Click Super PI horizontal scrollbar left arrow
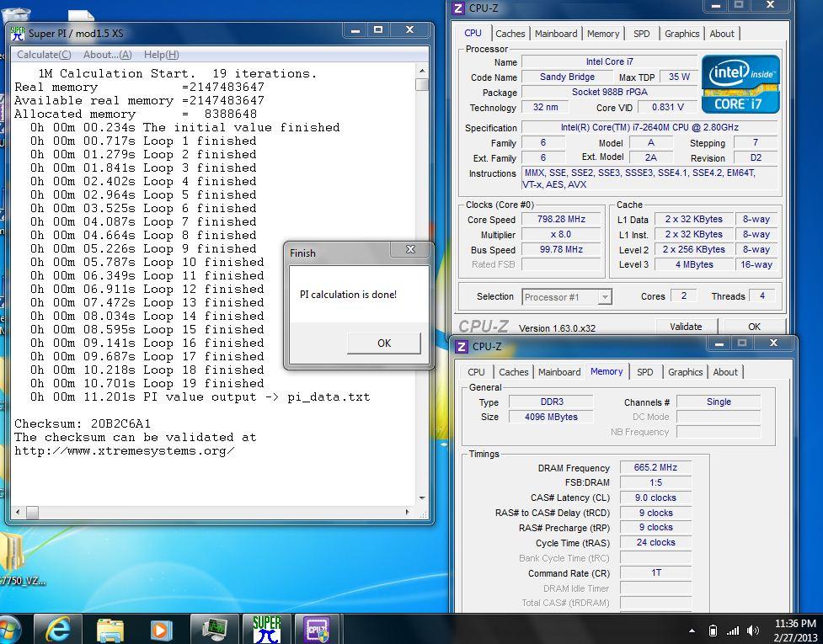This screenshot has width=823, height=644. click(18, 512)
